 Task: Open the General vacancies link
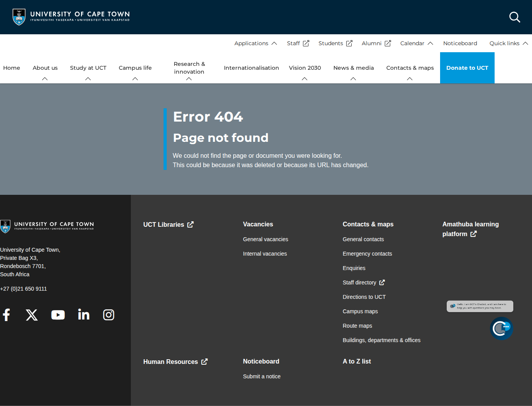266,239
